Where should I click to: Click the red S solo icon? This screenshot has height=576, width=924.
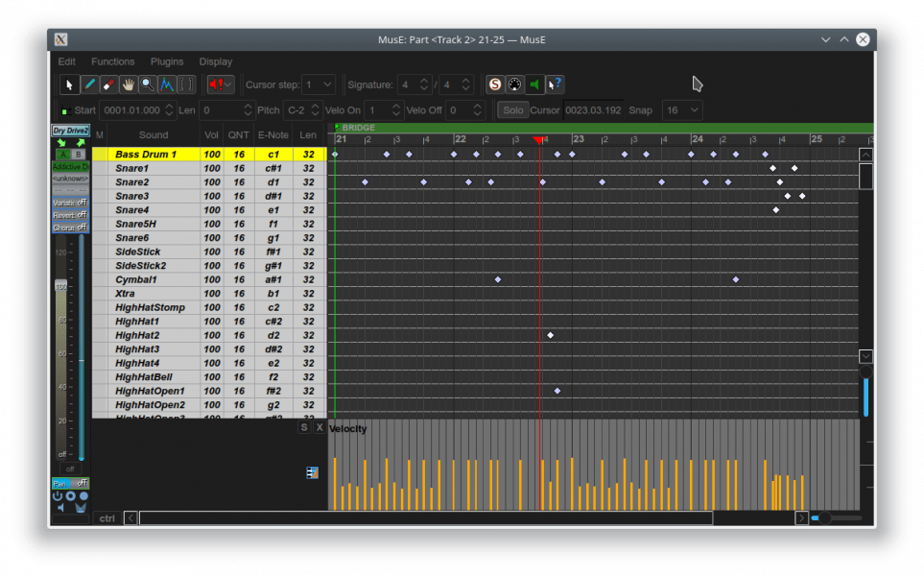click(x=495, y=84)
